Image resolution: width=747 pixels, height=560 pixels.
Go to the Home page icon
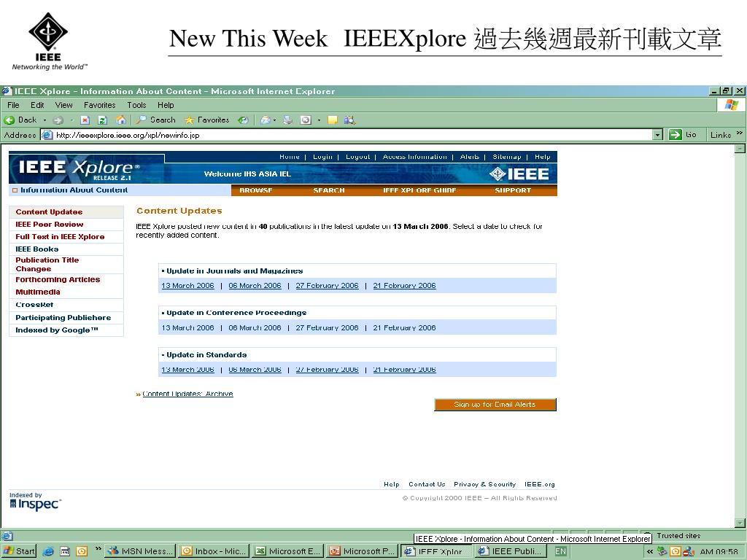pos(121,120)
